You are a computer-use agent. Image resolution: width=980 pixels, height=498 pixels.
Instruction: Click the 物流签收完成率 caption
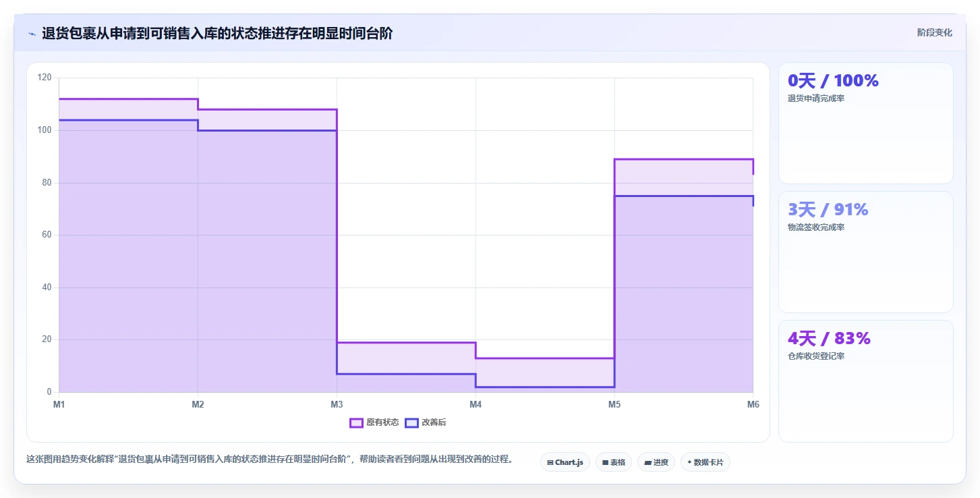tap(816, 227)
